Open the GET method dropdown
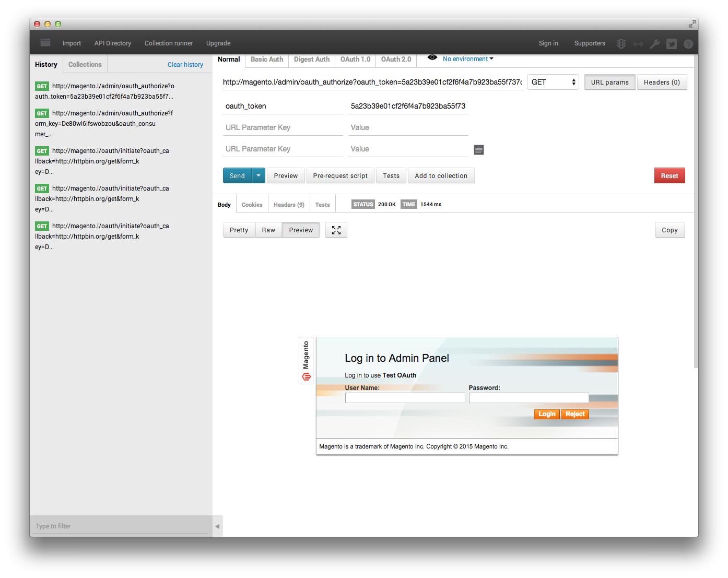This screenshot has width=728, height=578. coord(552,82)
